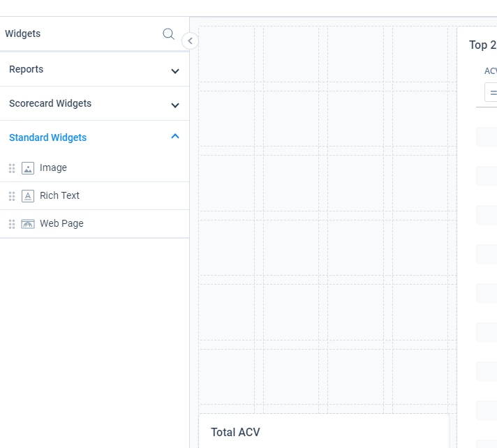
Task: Open the Reports section header
Action: [x=94, y=69]
